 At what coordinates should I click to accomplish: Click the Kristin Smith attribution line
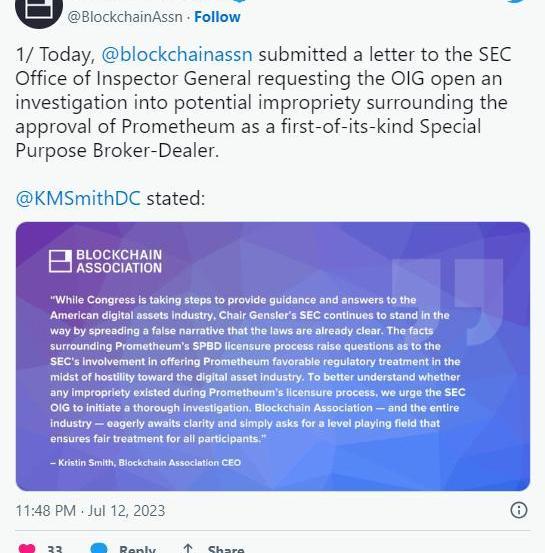click(x=146, y=462)
